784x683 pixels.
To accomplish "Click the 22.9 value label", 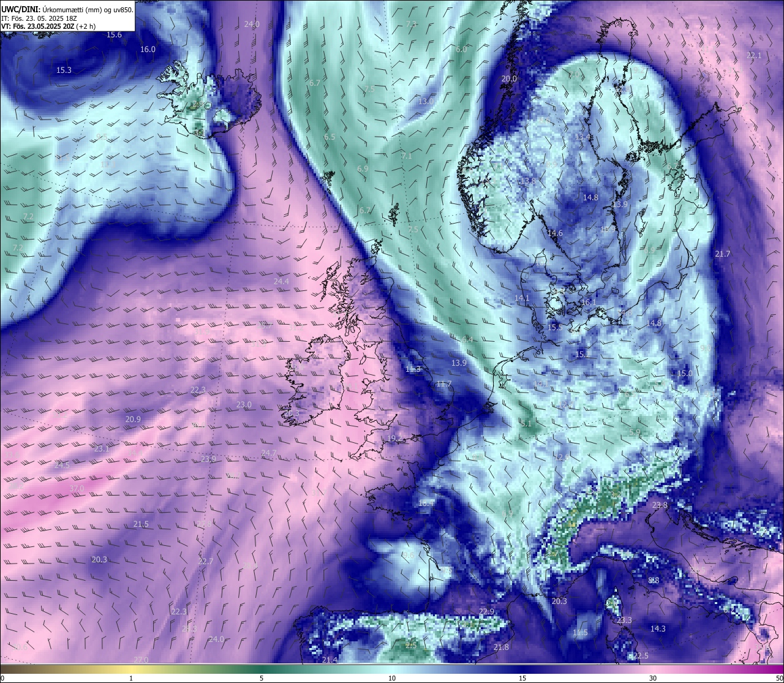I will tap(486, 612).
